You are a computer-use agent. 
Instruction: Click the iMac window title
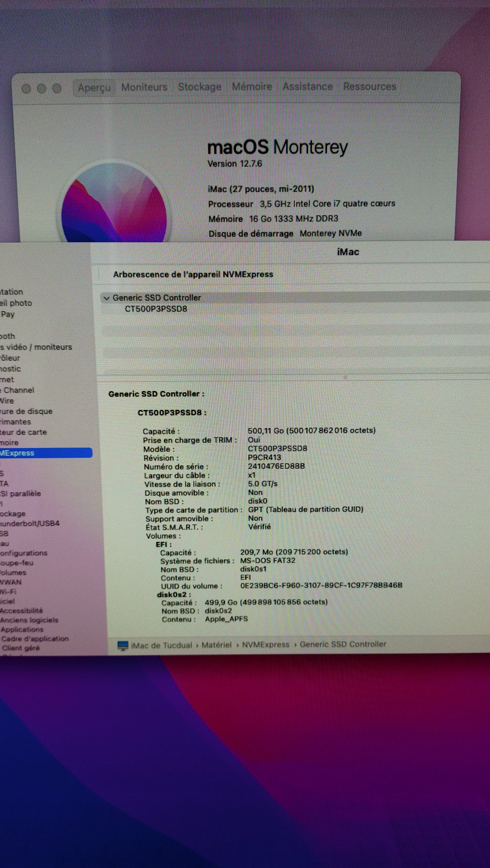pos(348,252)
